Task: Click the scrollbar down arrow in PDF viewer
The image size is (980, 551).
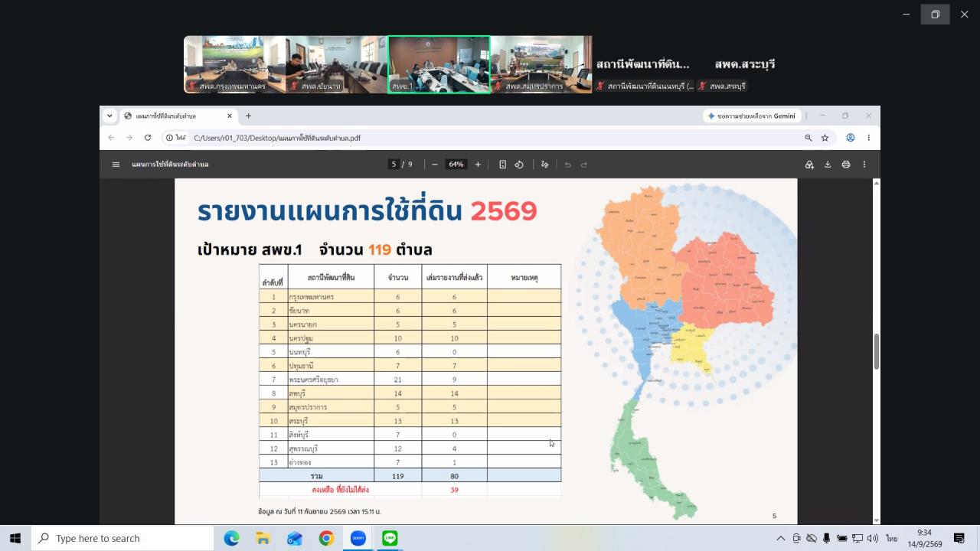Action: (x=876, y=520)
